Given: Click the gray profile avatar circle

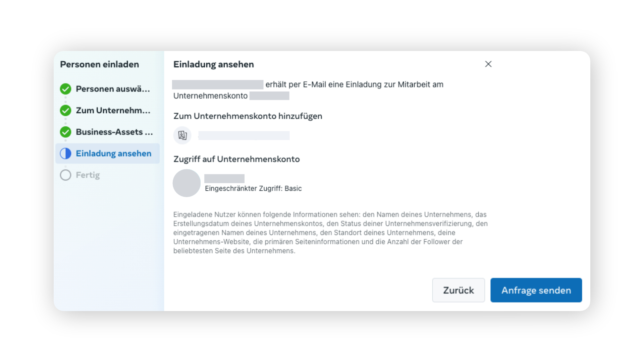Looking at the screenshot, I should tap(186, 183).
